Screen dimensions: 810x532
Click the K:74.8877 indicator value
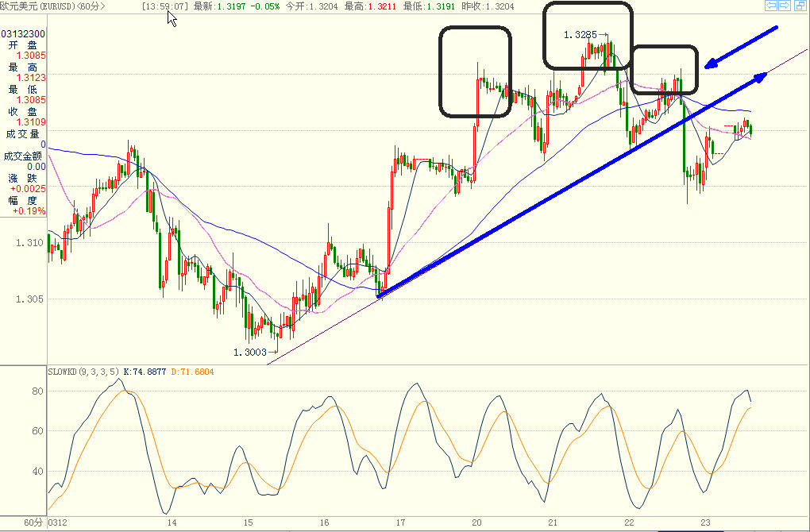[x=145, y=372]
